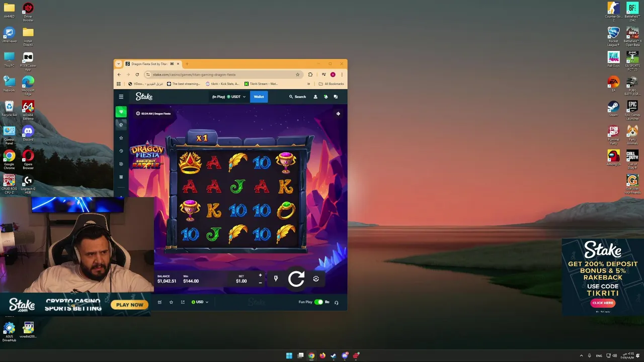
Task: Open Discord desktop shortcut
Action: 28,134
